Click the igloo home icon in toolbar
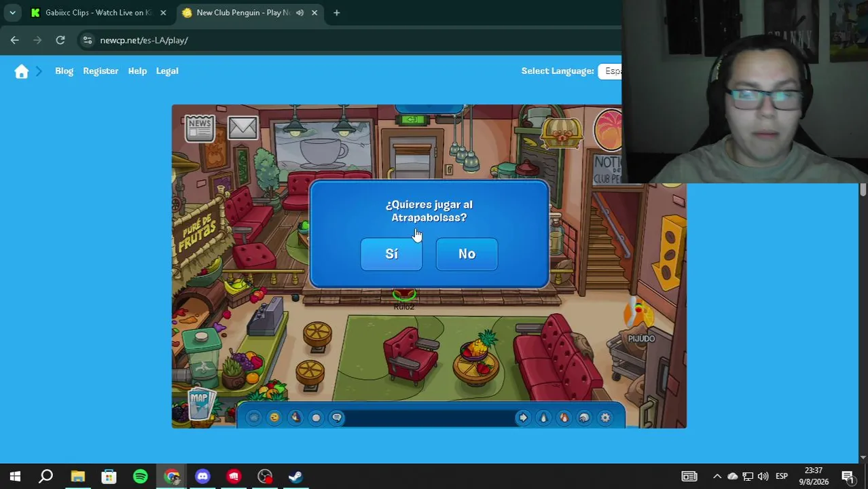Screen dimensions: 868x489 tap(584, 418)
